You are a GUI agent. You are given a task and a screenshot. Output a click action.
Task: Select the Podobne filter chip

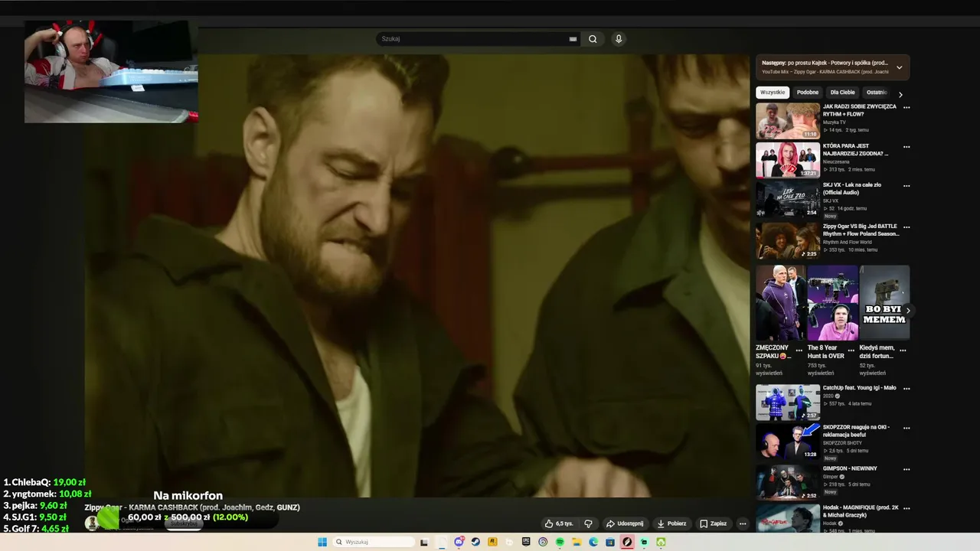click(x=808, y=93)
